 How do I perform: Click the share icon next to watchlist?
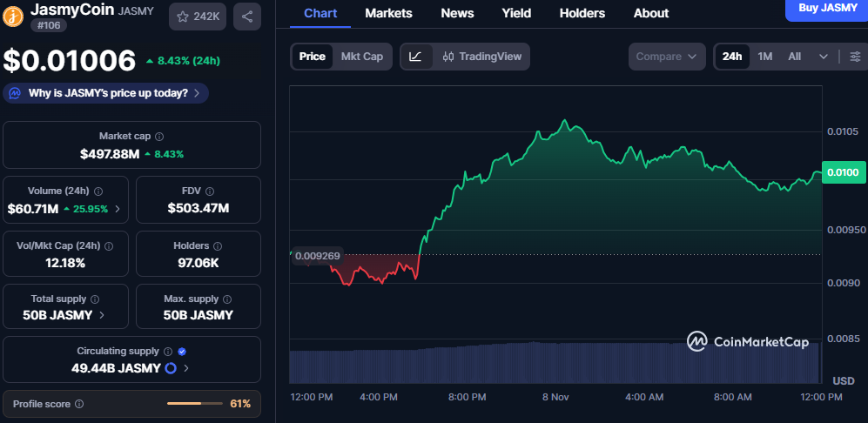(247, 17)
